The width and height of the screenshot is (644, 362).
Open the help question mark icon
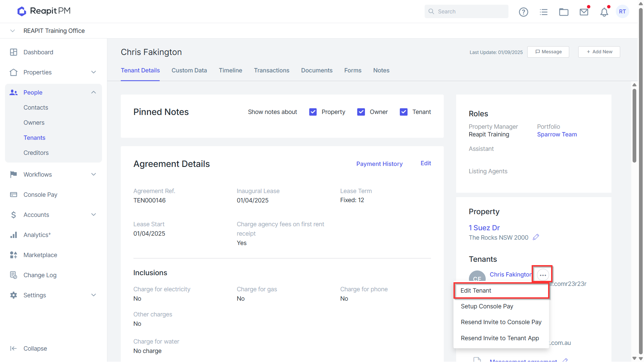tap(523, 12)
